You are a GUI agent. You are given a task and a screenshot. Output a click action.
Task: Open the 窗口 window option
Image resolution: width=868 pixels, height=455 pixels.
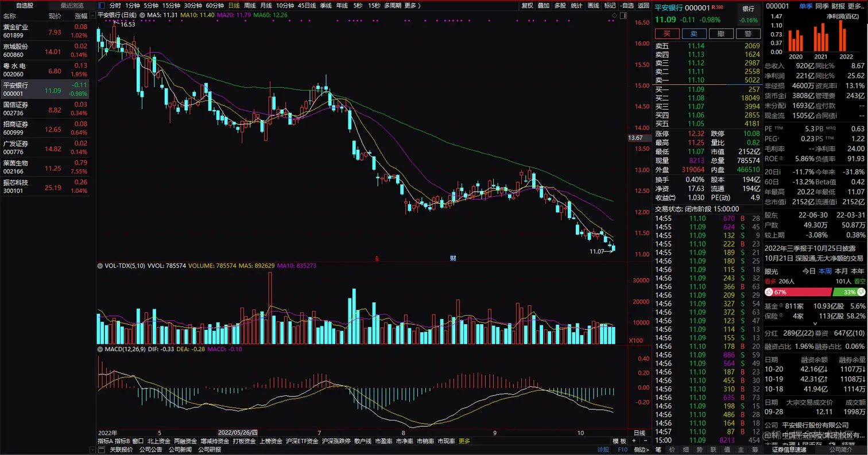(138, 441)
